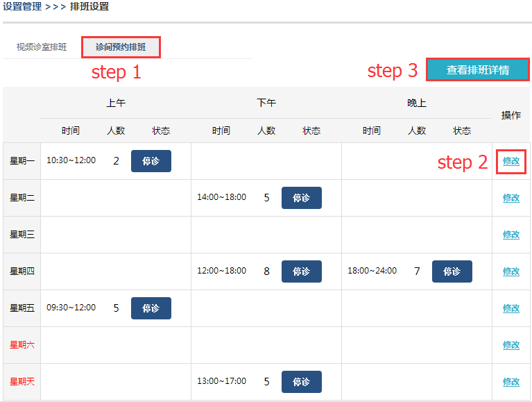The width and height of the screenshot is (532, 402).
Task: Open 修改 for 星期三 row
Action: pyautogui.click(x=511, y=235)
